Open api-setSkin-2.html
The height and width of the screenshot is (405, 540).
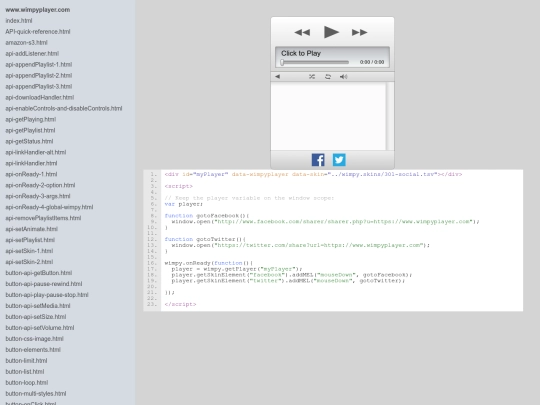pos(29,262)
